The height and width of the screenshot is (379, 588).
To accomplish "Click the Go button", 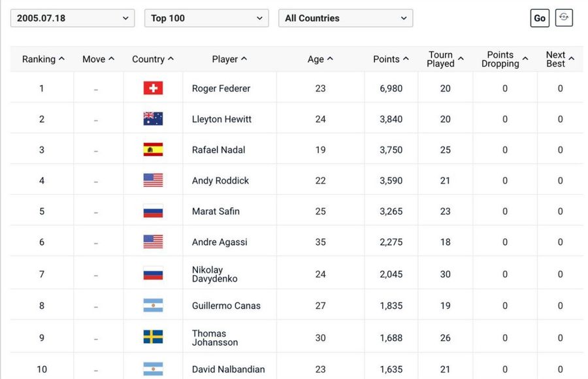I will point(540,18).
